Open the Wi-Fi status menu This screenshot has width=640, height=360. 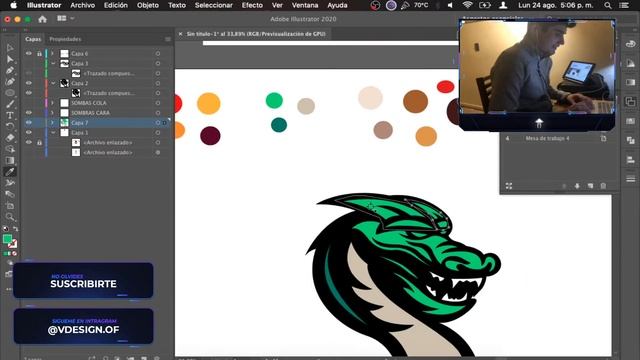pyautogui.click(x=467, y=5)
